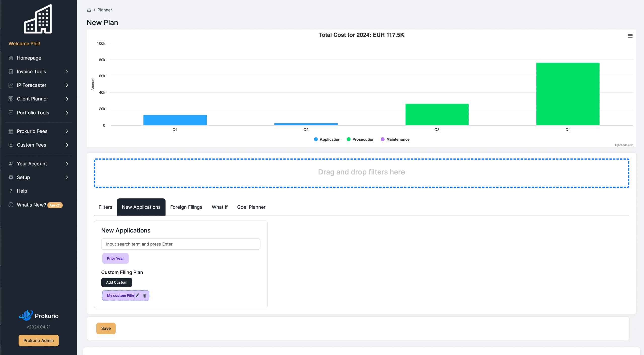The image size is (644, 355).
Task: Click the Invoice Tools icon
Action: (x=11, y=72)
